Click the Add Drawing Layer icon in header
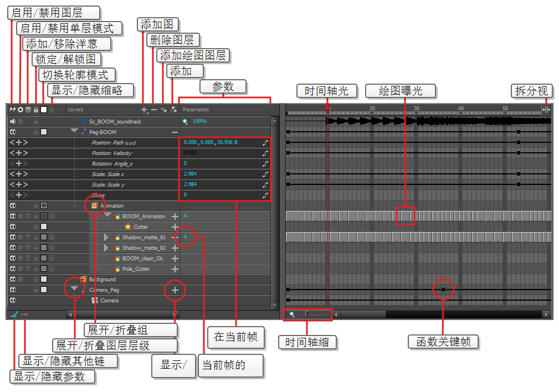This screenshot has height=392, width=559. coord(164,110)
